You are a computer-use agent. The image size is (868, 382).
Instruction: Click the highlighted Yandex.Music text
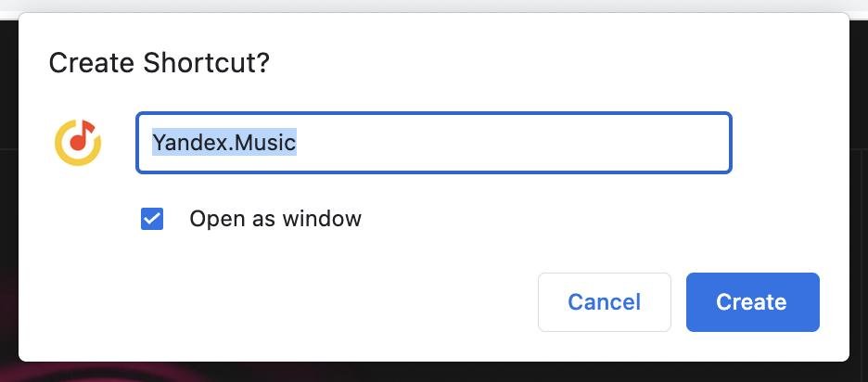223,143
